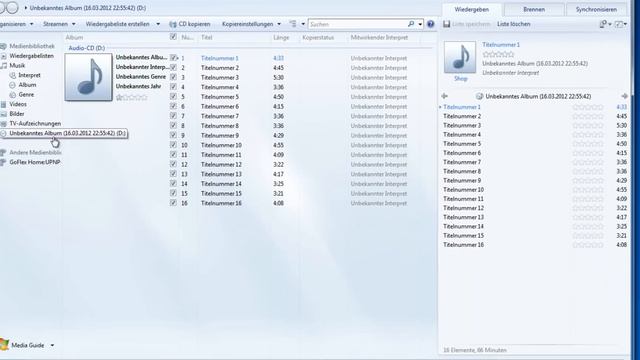Select Titelnummer 8 in track list
The image size is (640, 360).
[220, 126]
